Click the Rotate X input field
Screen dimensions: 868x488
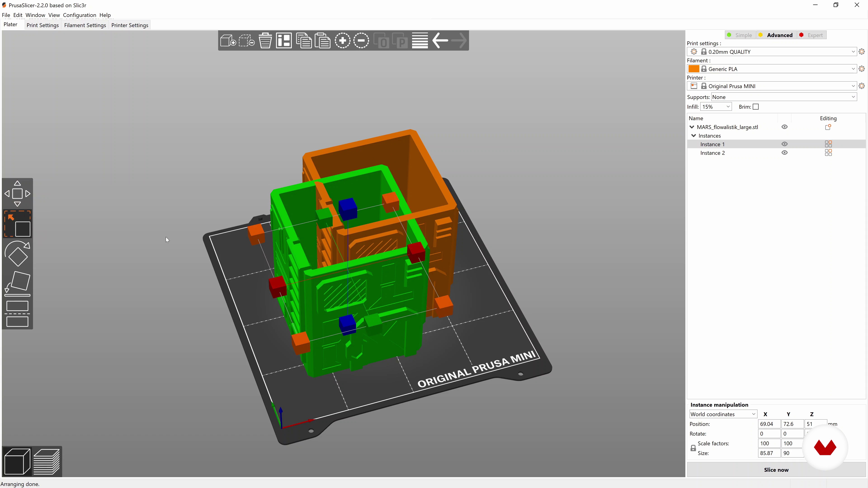point(769,434)
